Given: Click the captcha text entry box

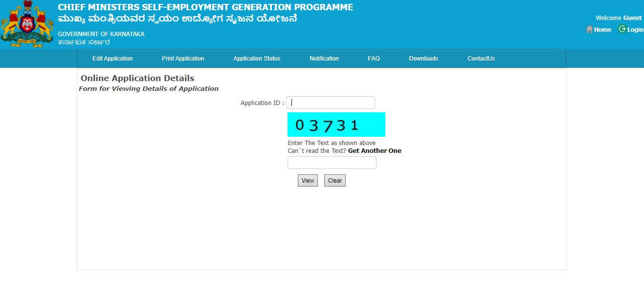Looking at the screenshot, I should 332,162.
